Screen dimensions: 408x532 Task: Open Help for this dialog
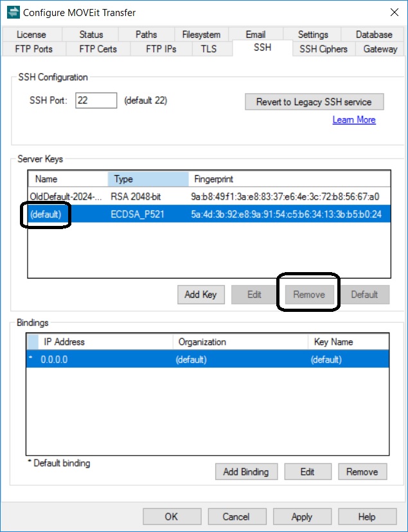[x=367, y=517]
